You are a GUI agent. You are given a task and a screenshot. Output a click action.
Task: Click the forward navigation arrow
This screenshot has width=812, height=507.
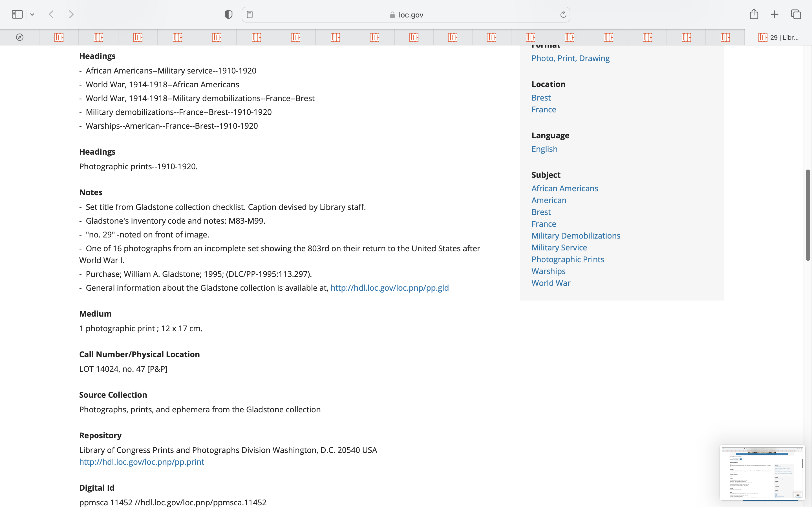point(71,14)
